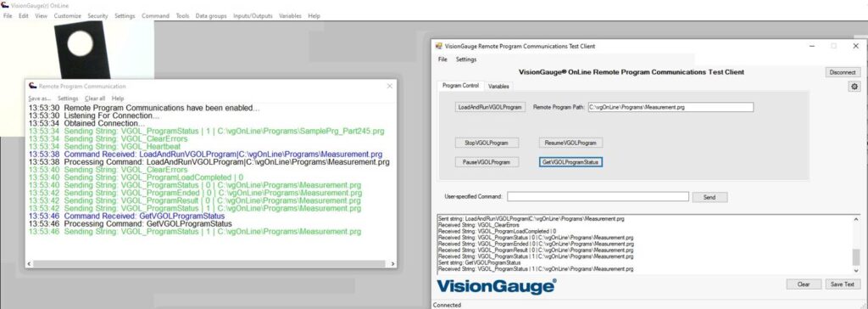Viewport: 868px width, 309px height.
Task: Click the Save as... option in log window
Action: tap(39, 98)
